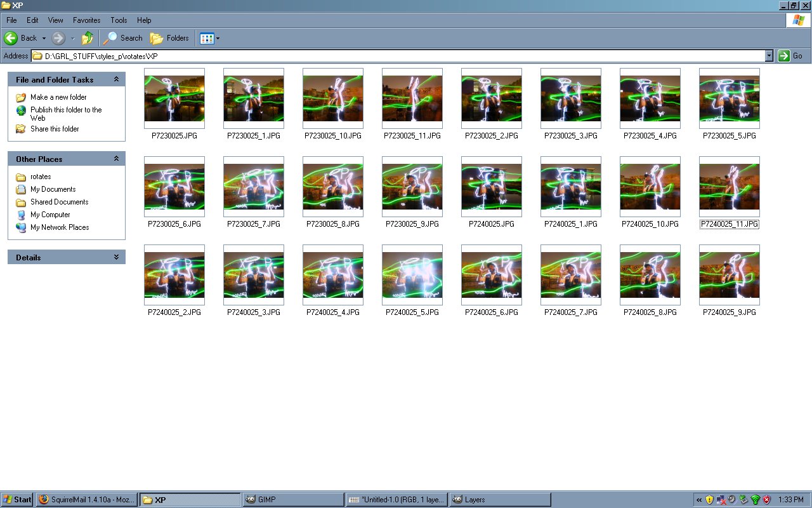Click the Up one level folder icon
Viewport: 812px width, 508px height.
[x=88, y=38]
